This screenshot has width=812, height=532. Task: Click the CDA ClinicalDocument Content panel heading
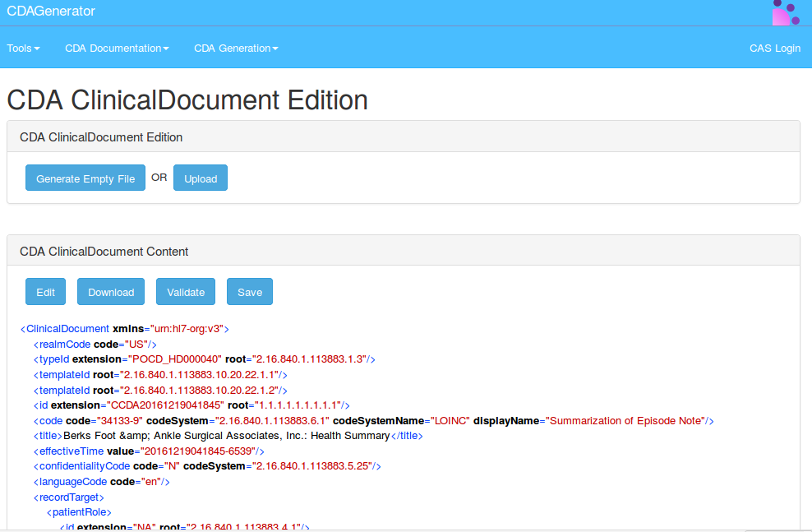[104, 252]
